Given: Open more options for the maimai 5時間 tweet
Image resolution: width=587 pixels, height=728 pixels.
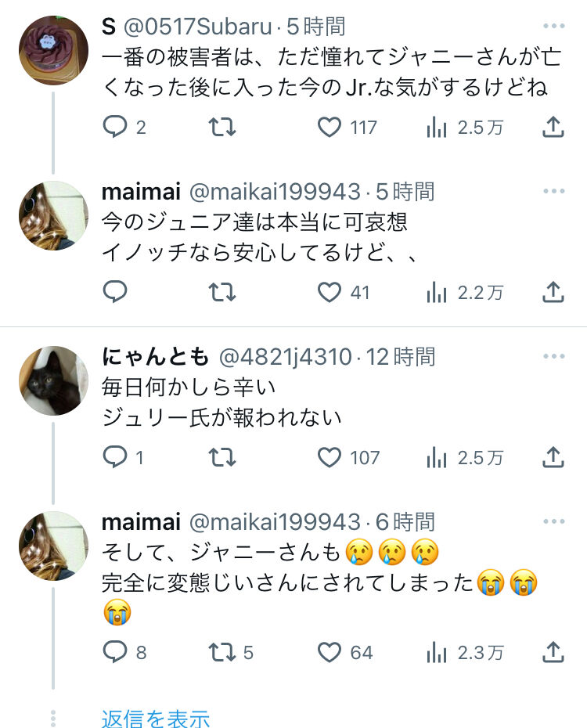Looking at the screenshot, I should 553,191.
